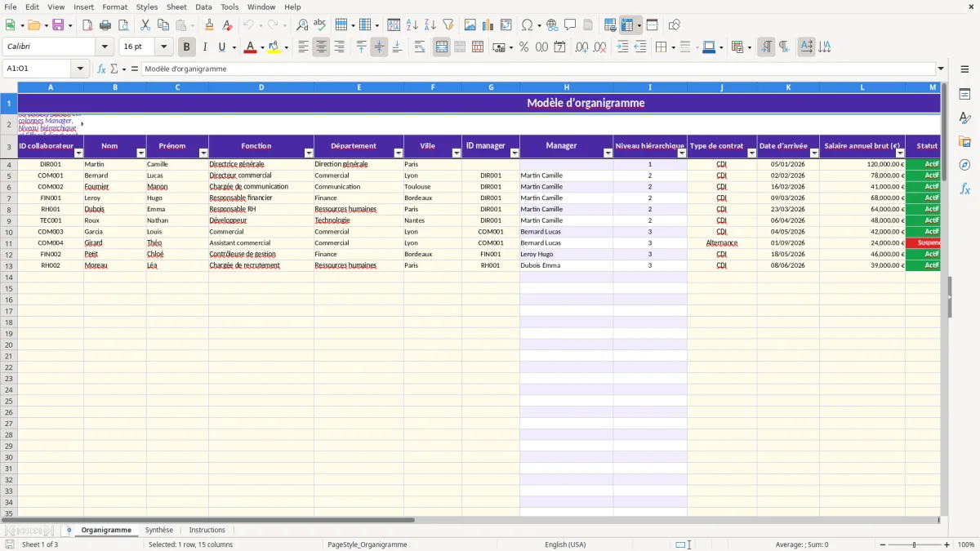Select column header D
The image size is (980, 551).
click(261, 87)
